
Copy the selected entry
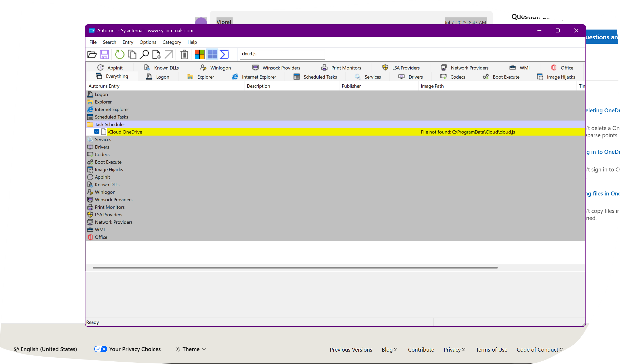tap(132, 54)
